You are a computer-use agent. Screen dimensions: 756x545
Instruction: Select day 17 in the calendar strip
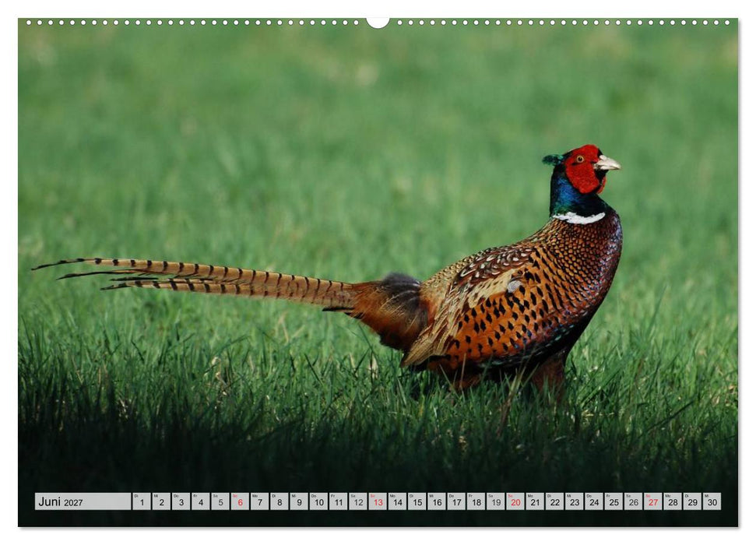(x=456, y=501)
